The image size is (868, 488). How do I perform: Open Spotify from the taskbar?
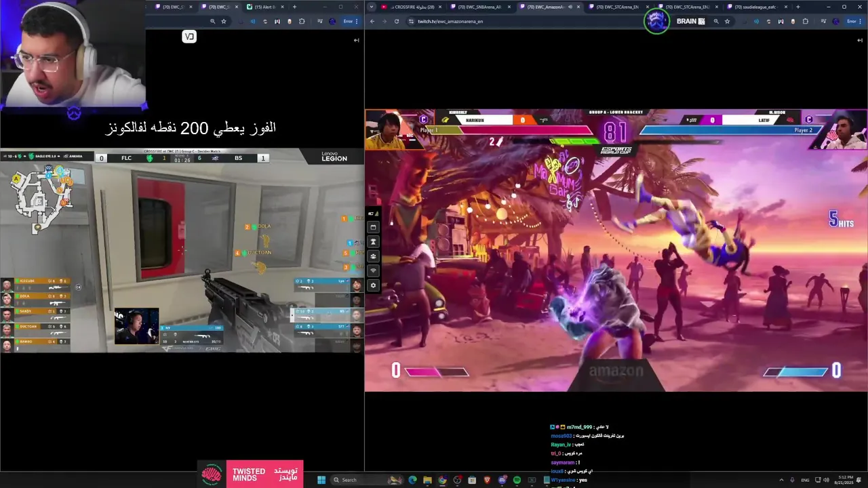[517, 480]
